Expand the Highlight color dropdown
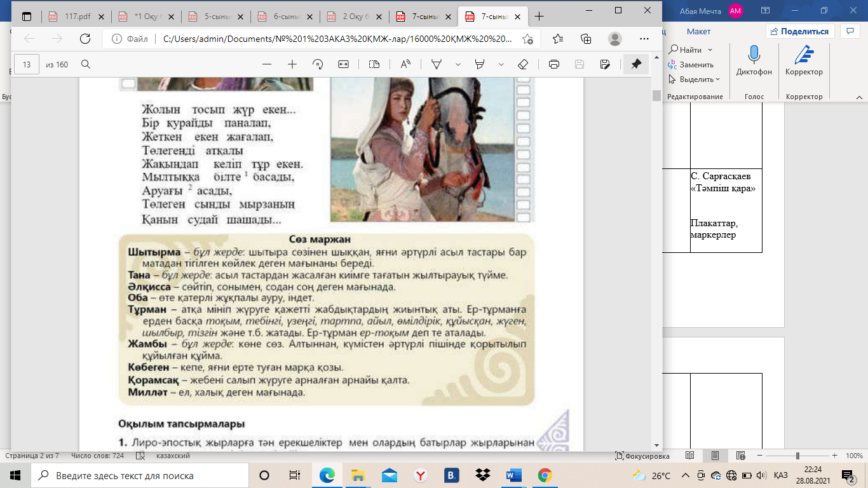This screenshot has width=868, height=488. click(501, 64)
